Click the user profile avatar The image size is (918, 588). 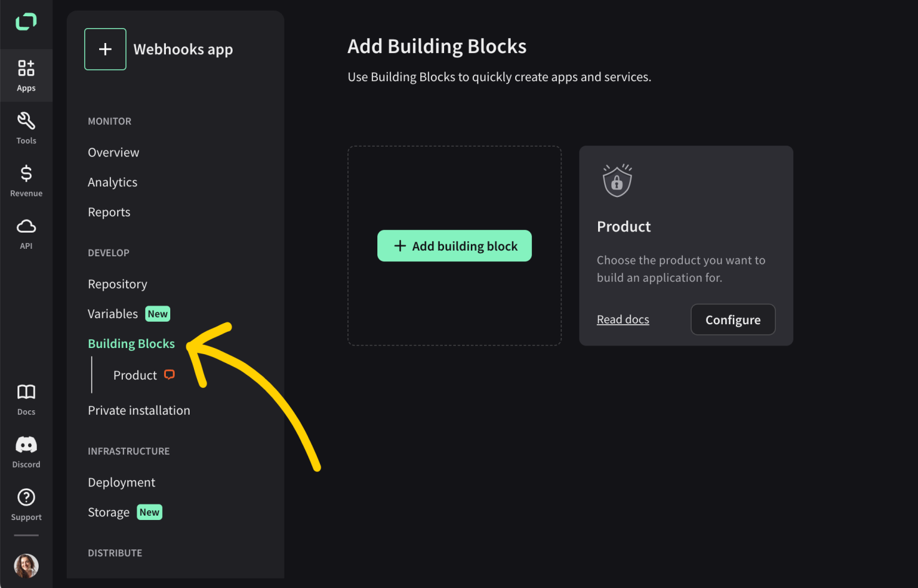(26, 566)
